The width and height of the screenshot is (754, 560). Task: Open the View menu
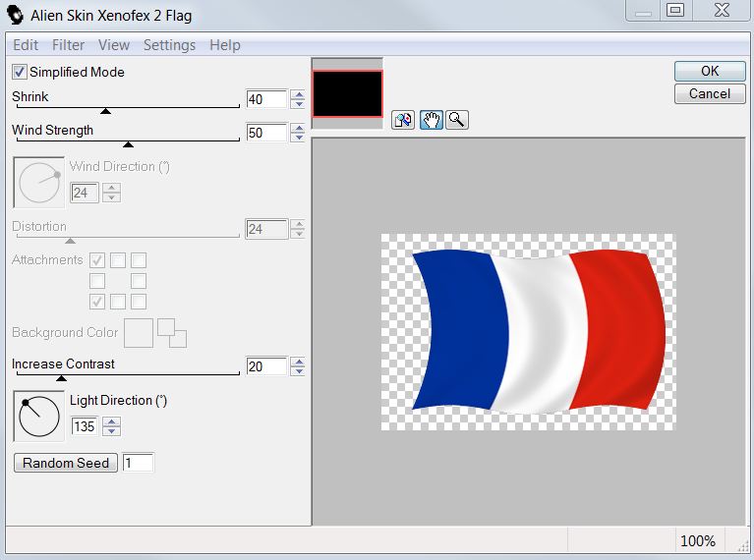(114, 45)
